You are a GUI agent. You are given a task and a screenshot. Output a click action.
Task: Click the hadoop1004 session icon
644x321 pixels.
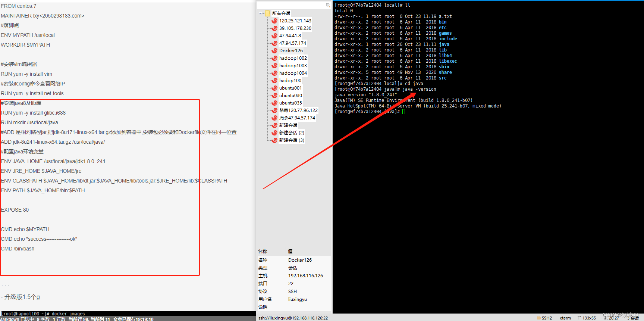coord(274,73)
